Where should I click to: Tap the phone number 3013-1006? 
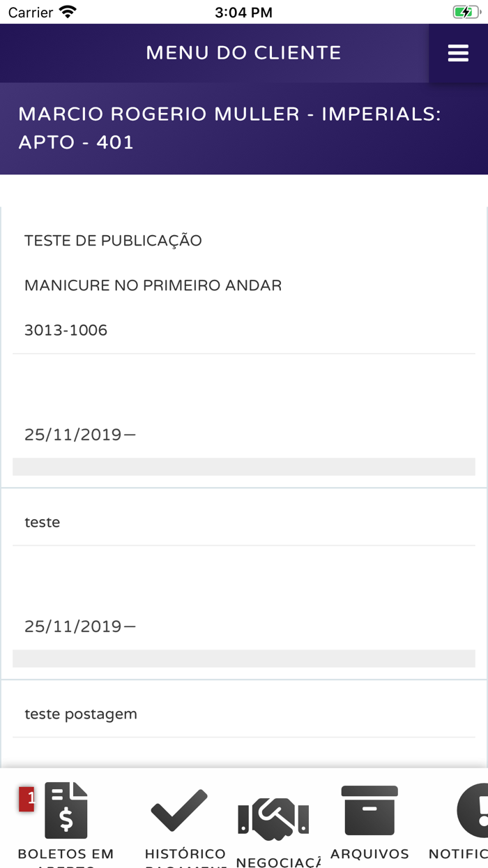[x=66, y=329]
